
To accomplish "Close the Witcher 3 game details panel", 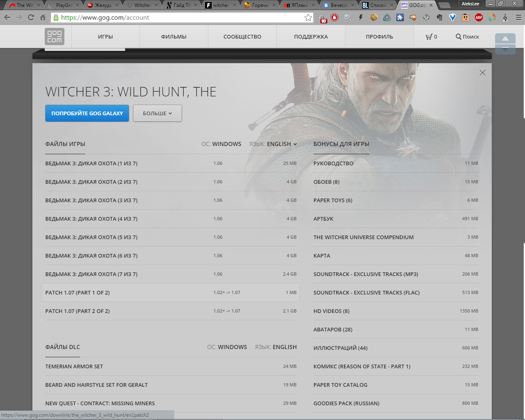I will 482,73.
